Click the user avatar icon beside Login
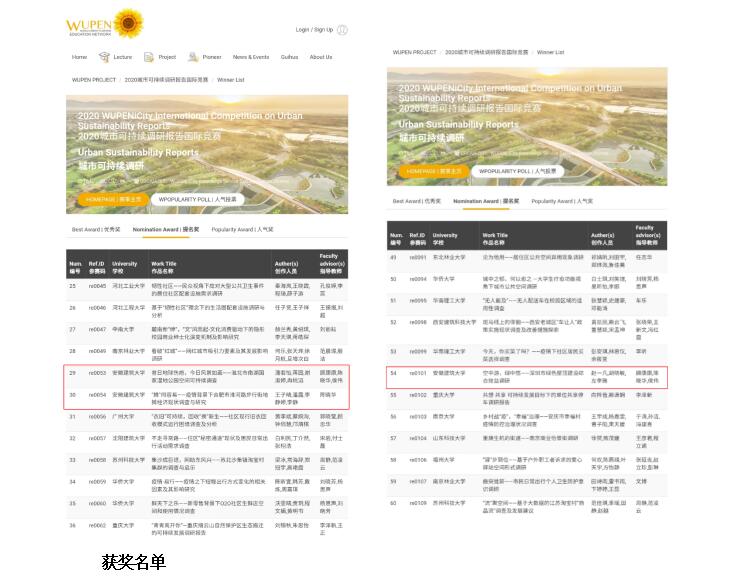Screen dimensions: 737x577 (343, 29)
